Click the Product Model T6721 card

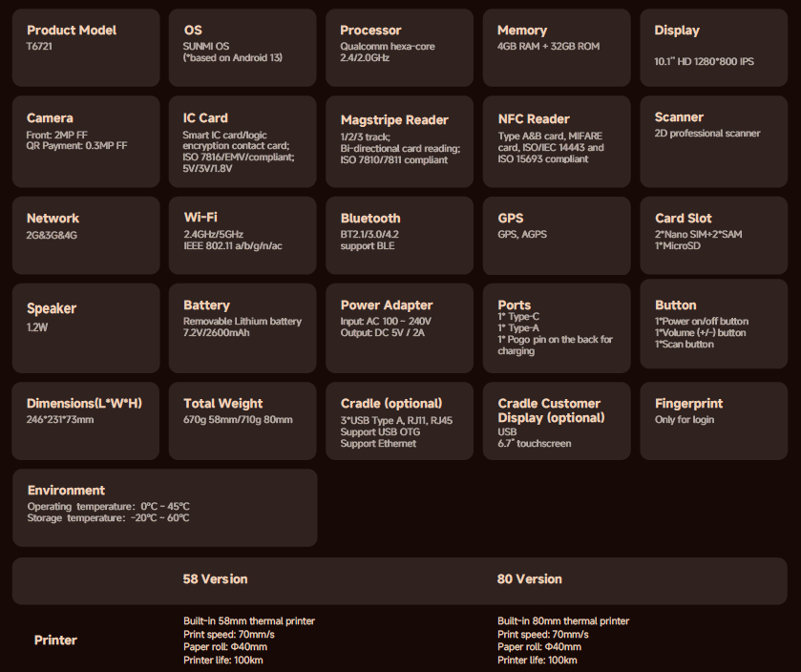85,48
